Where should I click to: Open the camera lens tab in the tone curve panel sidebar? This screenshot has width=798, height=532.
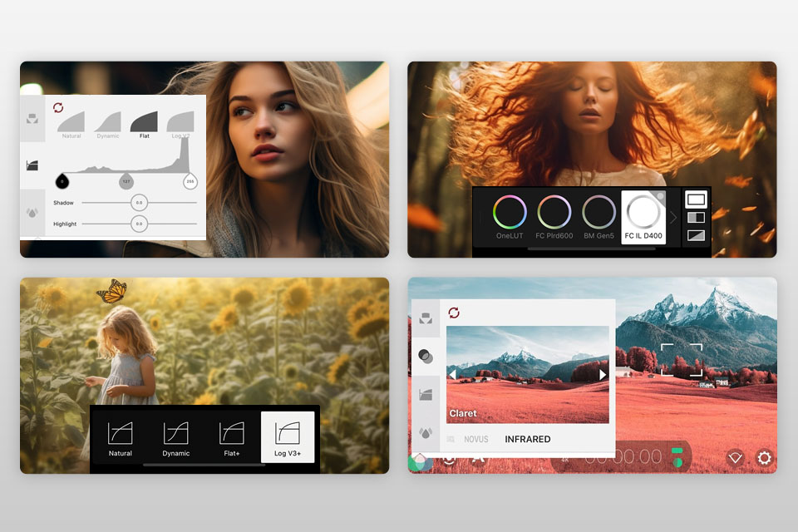click(32, 119)
